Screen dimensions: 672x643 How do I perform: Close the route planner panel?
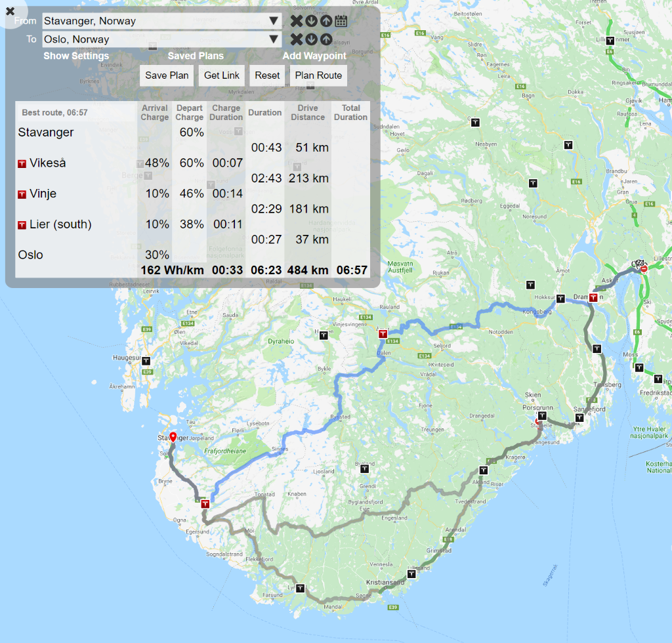click(10, 11)
